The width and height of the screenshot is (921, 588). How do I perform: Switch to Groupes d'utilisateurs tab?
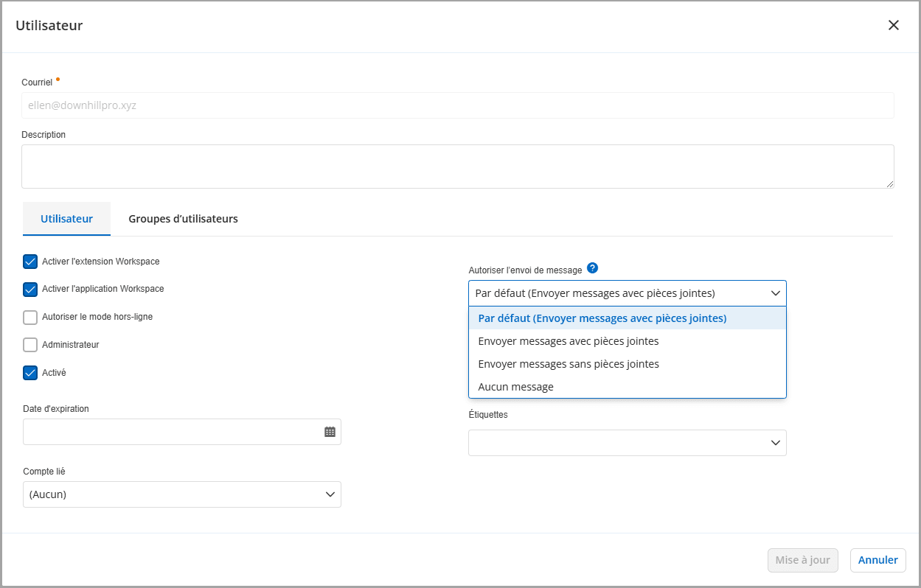[183, 219]
